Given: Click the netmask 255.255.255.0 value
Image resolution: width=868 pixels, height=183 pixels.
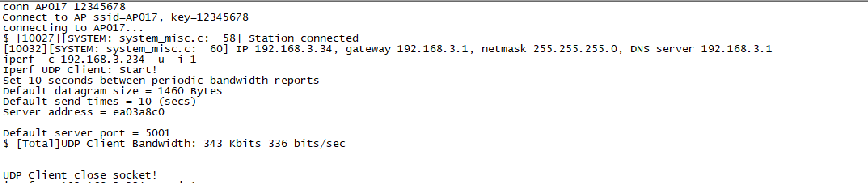Looking at the screenshot, I should click(x=575, y=49).
